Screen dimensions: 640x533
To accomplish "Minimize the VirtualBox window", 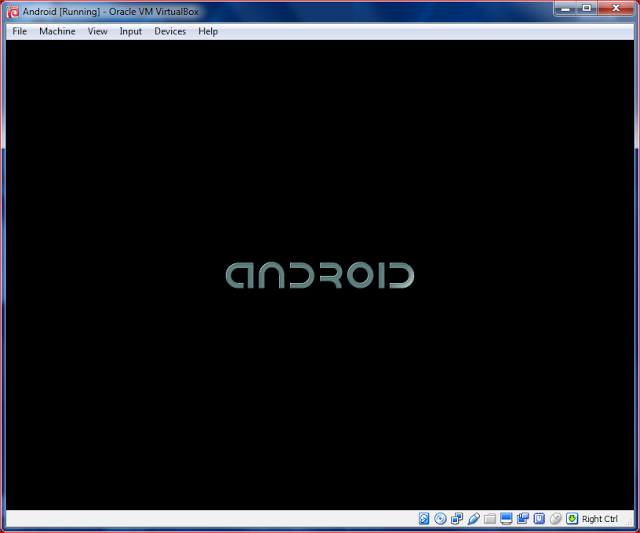I will [565, 9].
